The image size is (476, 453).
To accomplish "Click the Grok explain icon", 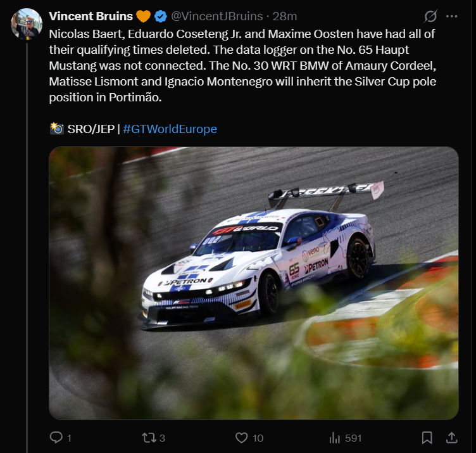I will point(430,16).
